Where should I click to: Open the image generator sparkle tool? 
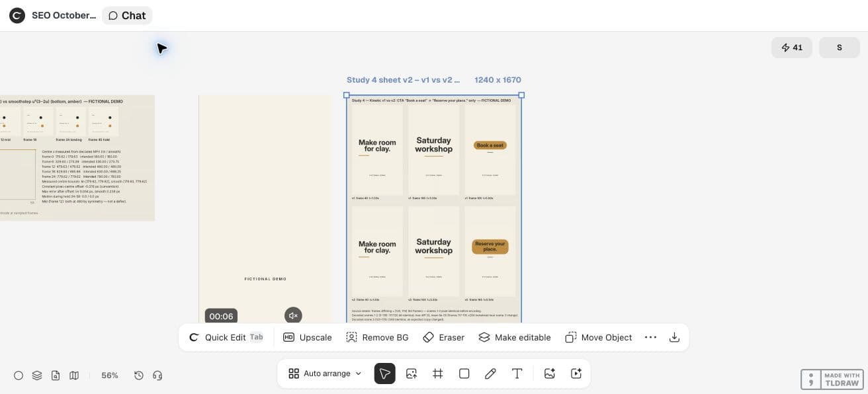549,374
